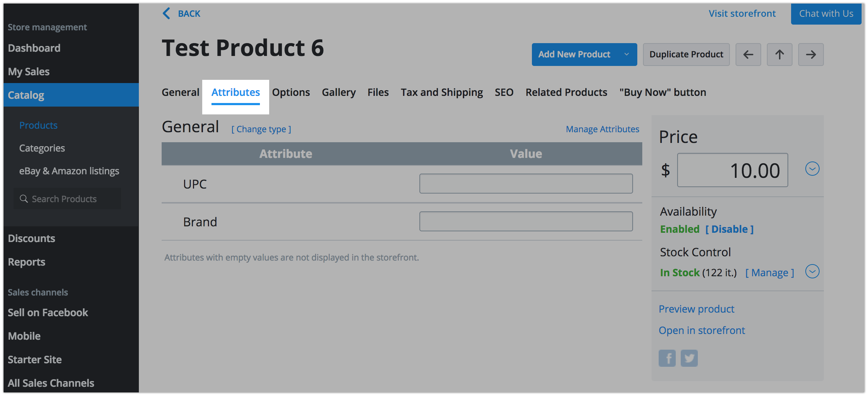Viewport: 868px width, 396px height.
Task: Switch to Files tab
Action: click(378, 92)
